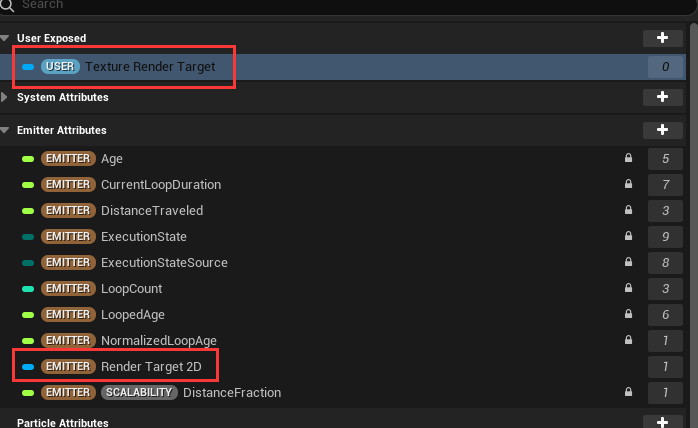This screenshot has width=698, height=428.
Task: Collapse the User Exposed section
Action: point(5,38)
